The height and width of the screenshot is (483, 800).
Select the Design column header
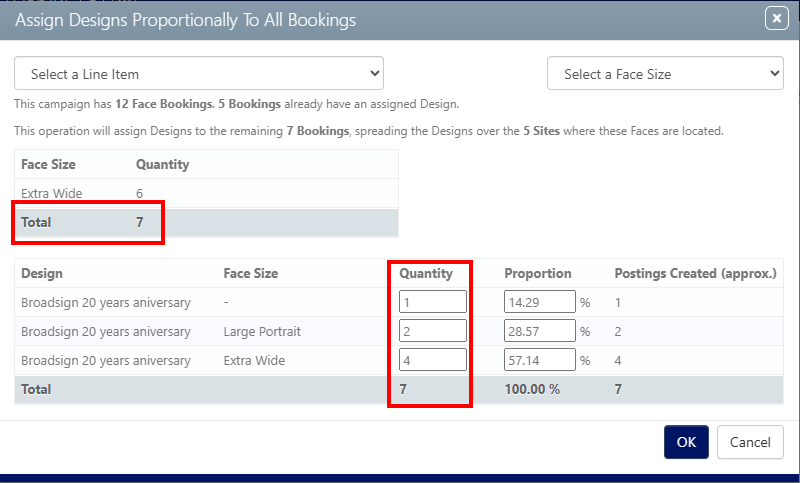coord(42,273)
